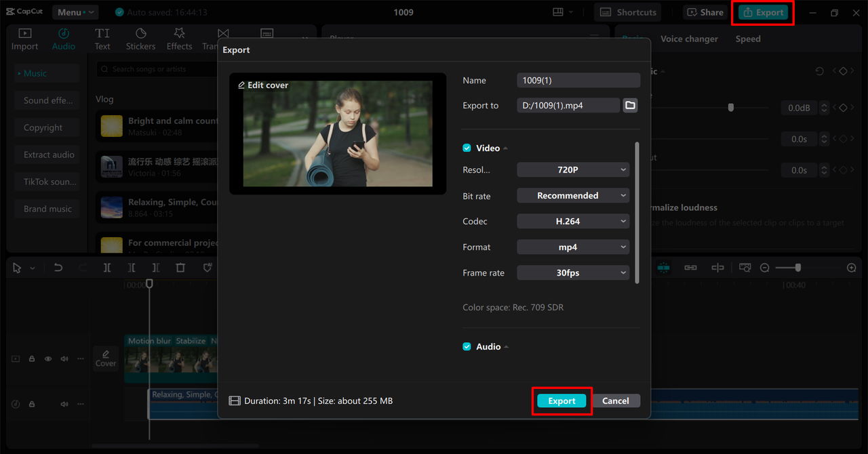The width and height of the screenshot is (868, 454).
Task: Switch to the Voice changer tab
Action: point(689,39)
